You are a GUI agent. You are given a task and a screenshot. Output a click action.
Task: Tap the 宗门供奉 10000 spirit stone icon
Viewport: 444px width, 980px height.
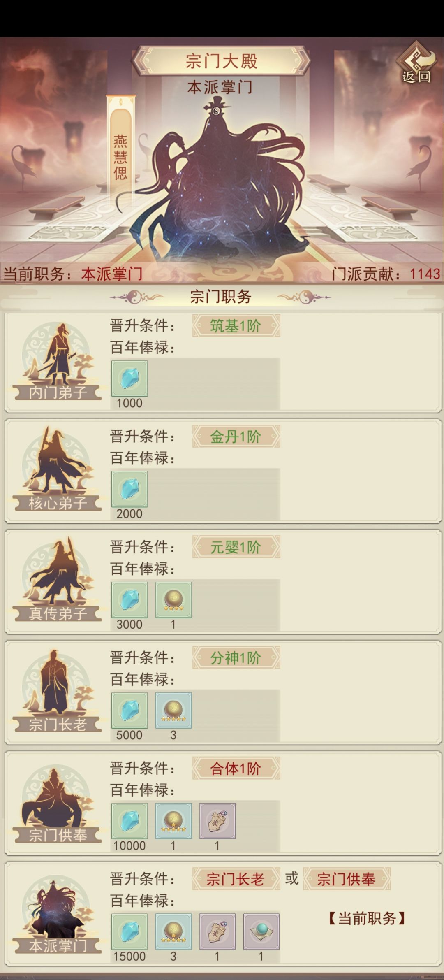[129, 821]
